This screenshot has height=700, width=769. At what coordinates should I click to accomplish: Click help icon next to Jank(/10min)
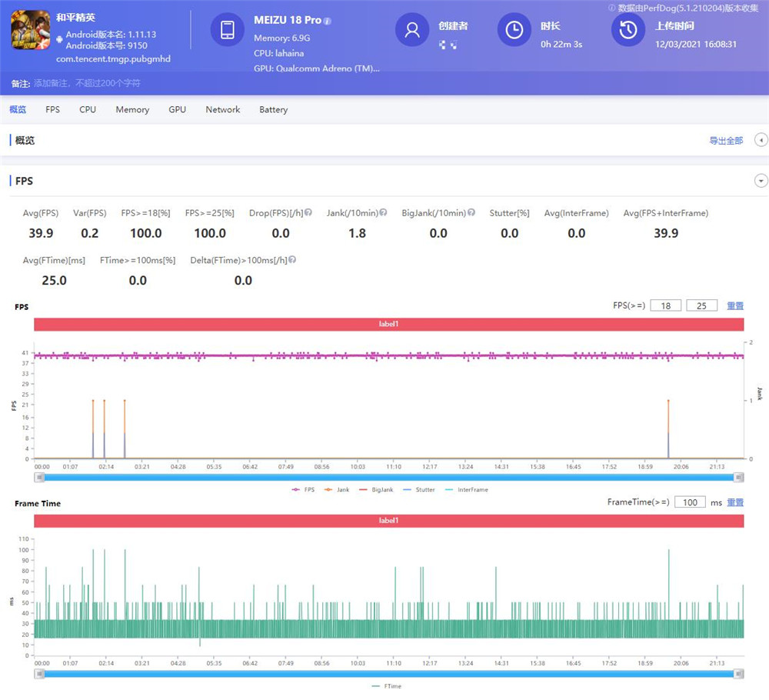(x=384, y=212)
